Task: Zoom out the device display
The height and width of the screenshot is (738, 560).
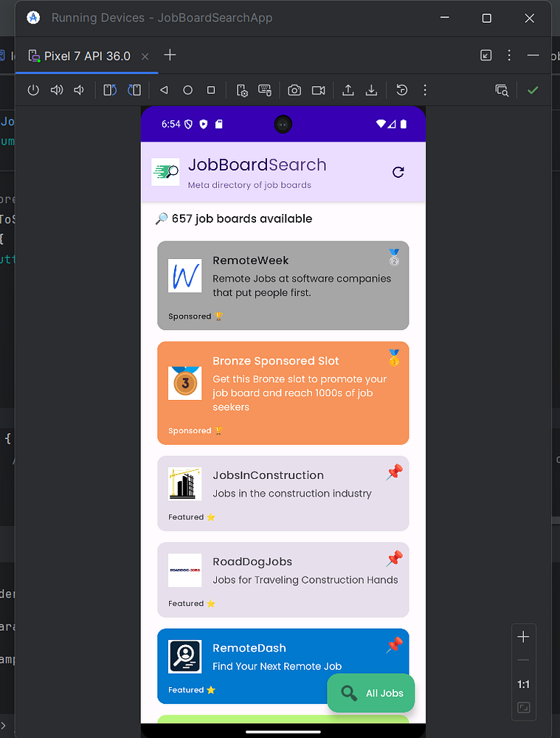Action: (x=523, y=661)
